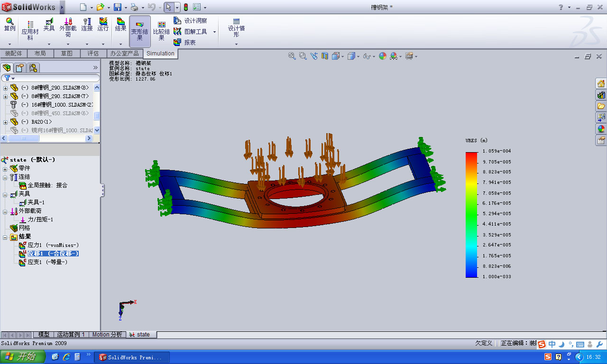Open 设计洞察 design insight
Image resolution: width=607 pixels, height=364 pixels.
coord(190,21)
